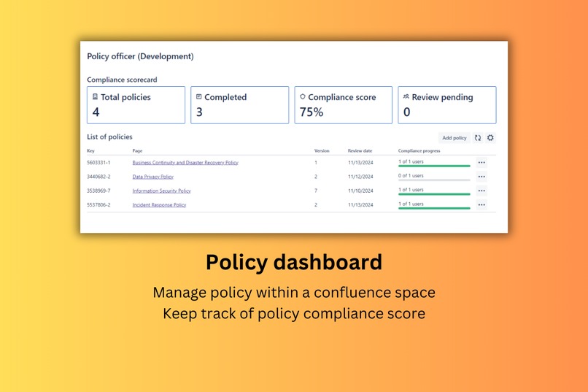Click the Version column header

322,151
